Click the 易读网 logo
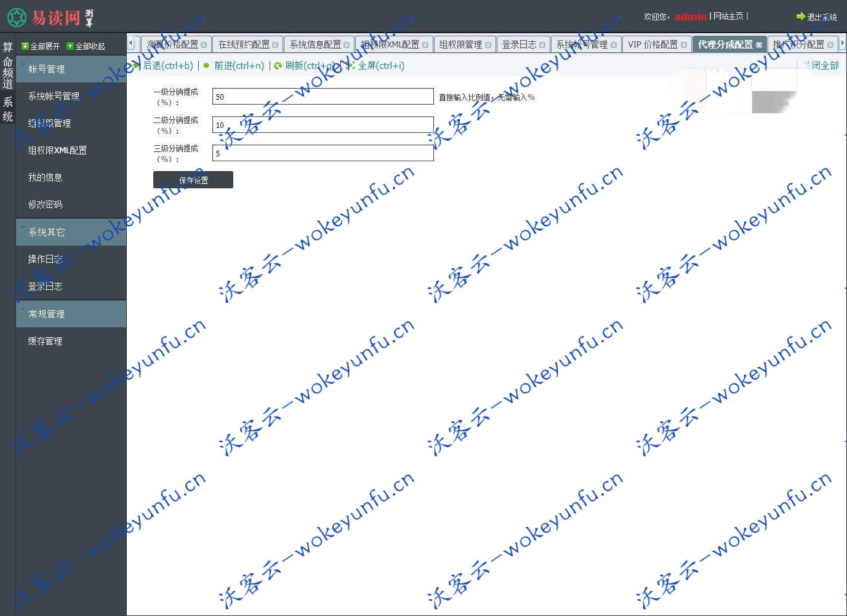 point(50,17)
